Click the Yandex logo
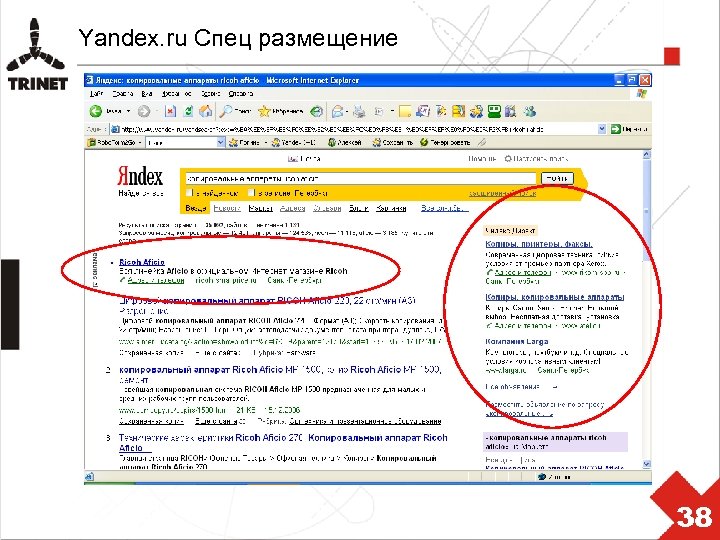The height and width of the screenshot is (540, 720). [x=140, y=176]
